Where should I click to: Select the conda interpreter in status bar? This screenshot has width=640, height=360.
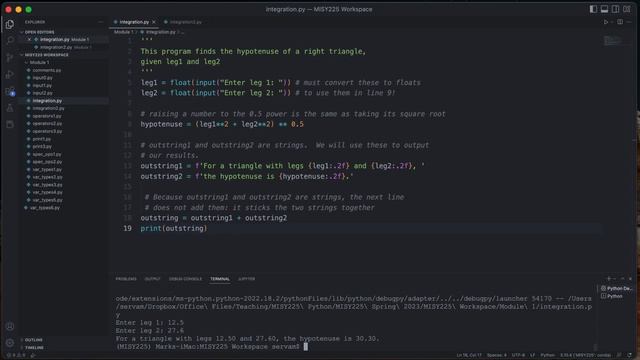585,355
